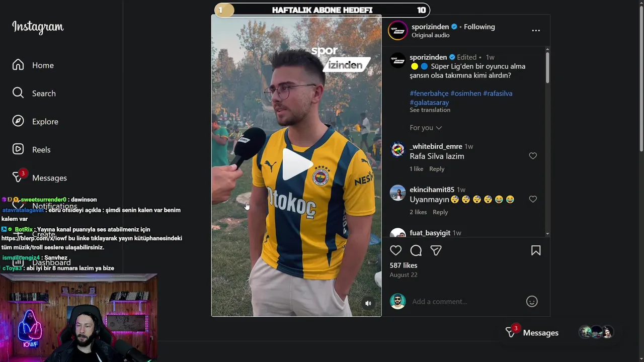Open the three-dot post options menu

pos(536,31)
